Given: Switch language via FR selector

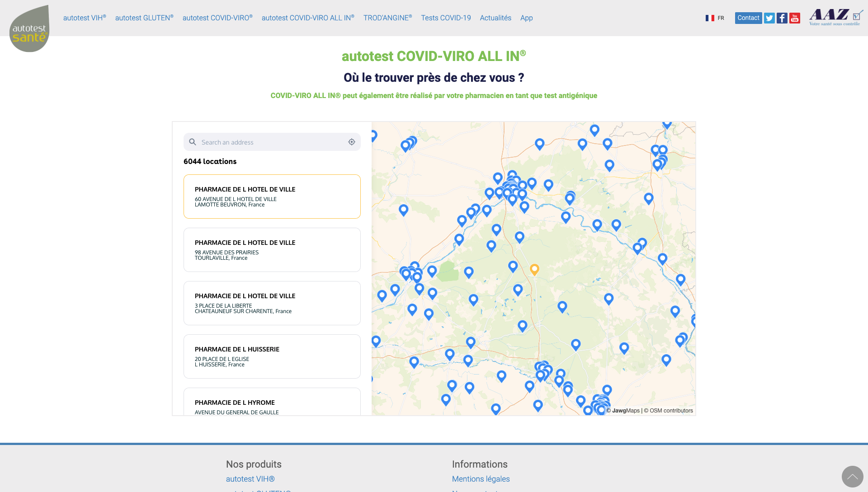Looking at the screenshot, I should tap(715, 18).
